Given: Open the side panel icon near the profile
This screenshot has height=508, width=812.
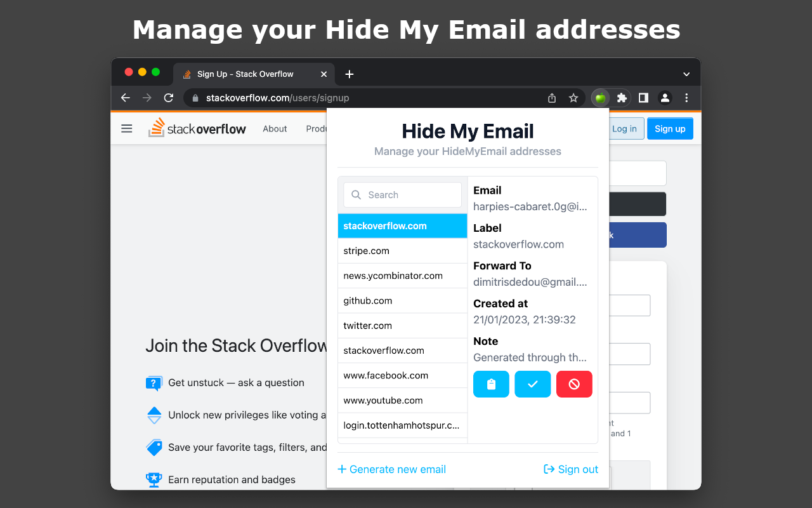Looking at the screenshot, I should [643, 98].
